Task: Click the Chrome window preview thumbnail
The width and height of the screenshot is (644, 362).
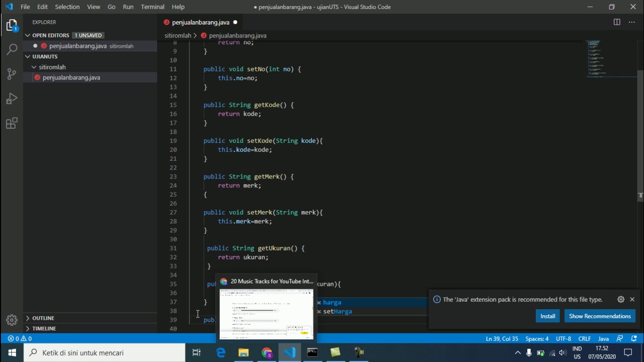Action: point(267,313)
